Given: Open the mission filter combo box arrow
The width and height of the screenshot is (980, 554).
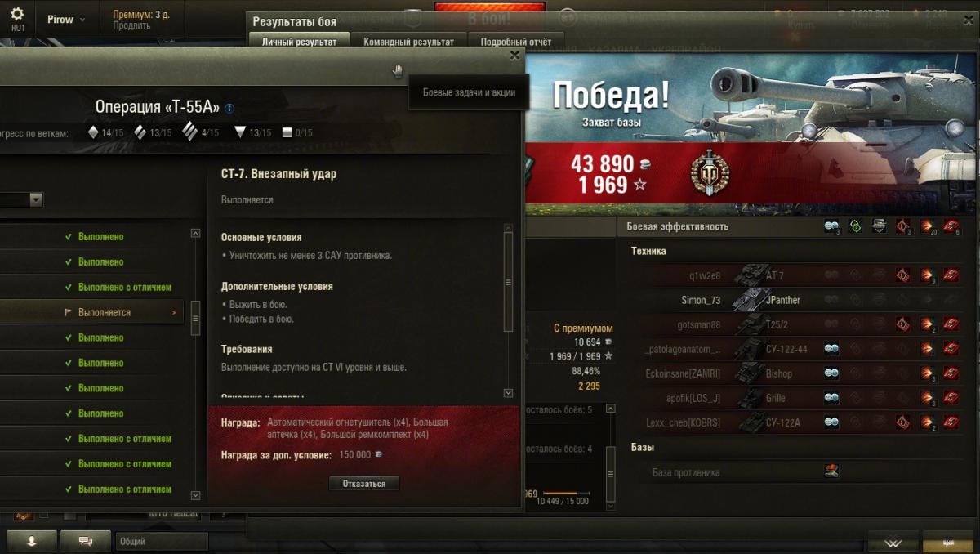Looking at the screenshot, I should [x=36, y=199].
